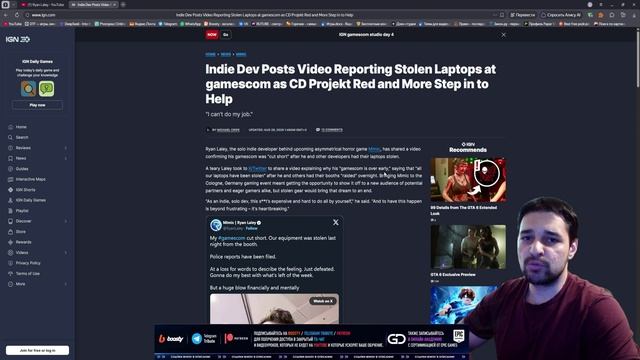Expand the Reviews submenu chevron
The height and width of the screenshot is (360, 640).
click(66, 148)
